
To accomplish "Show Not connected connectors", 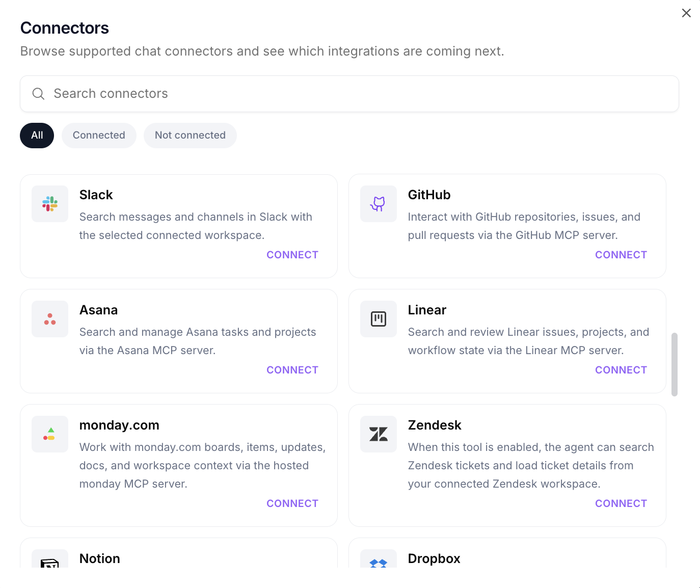I will 190,136.
